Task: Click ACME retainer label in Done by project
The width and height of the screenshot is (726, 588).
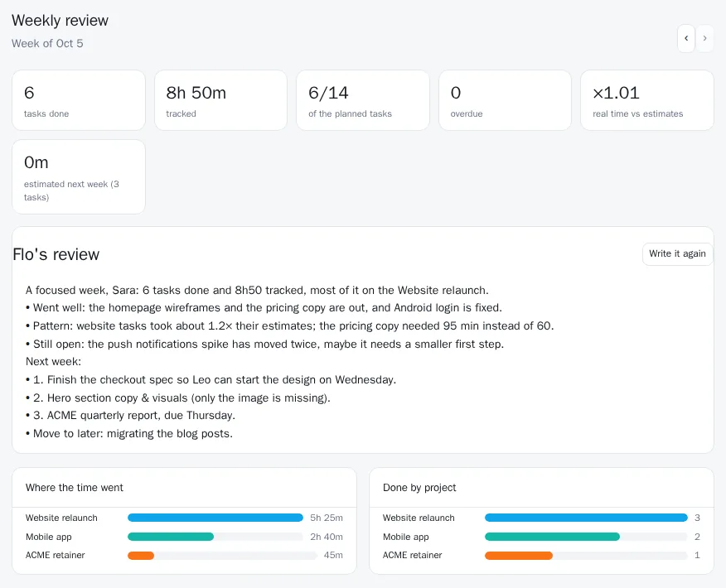Action: tap(412, 555)
